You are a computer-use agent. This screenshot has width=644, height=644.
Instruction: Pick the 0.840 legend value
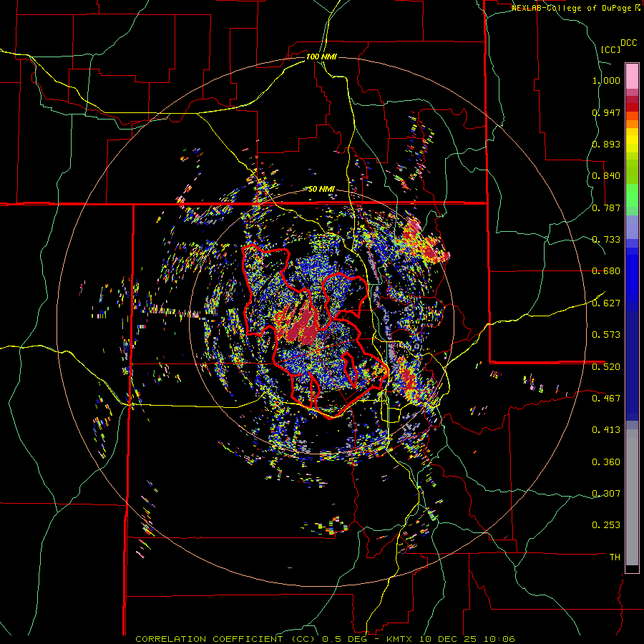coord(606,176)
